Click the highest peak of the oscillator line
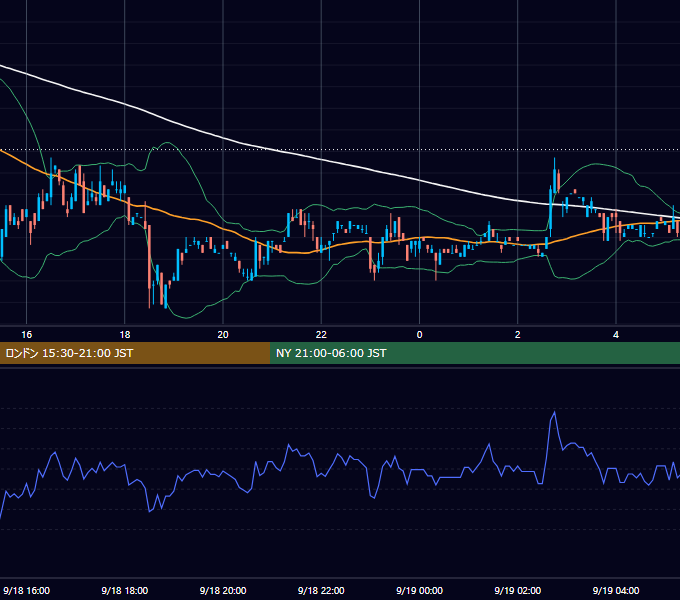Viewport: 680px width, 600px height. 554,412
